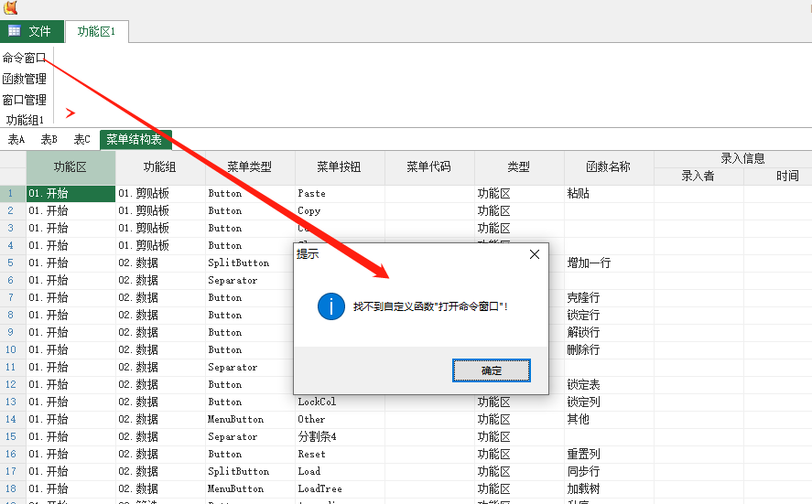Open 窗口管理 from the ribbon
812x504 pixels.
click(24, 100)
